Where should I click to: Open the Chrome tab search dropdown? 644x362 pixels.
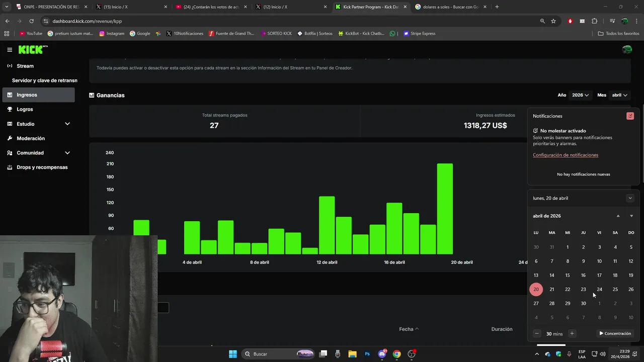coord(6,7)
